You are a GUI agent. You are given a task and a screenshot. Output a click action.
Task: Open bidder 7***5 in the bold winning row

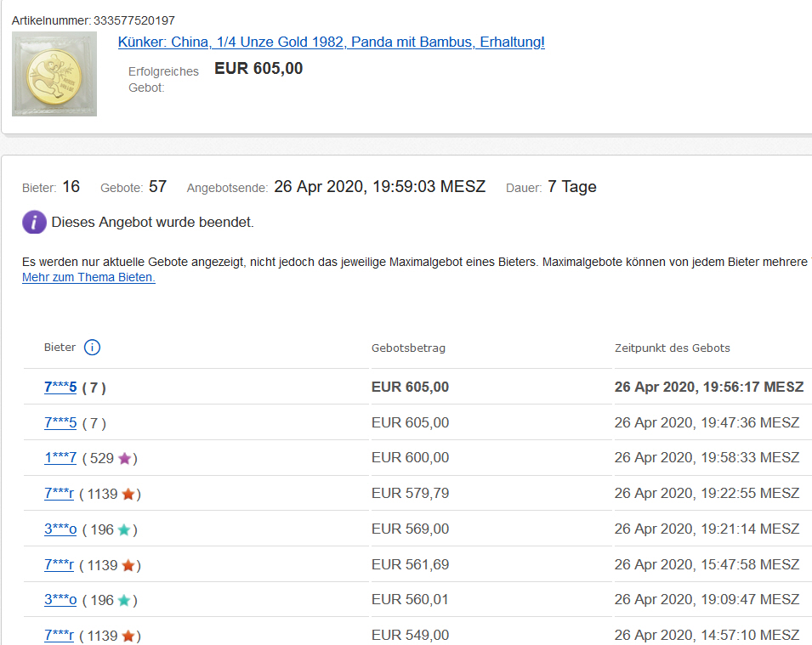[60, 388]
